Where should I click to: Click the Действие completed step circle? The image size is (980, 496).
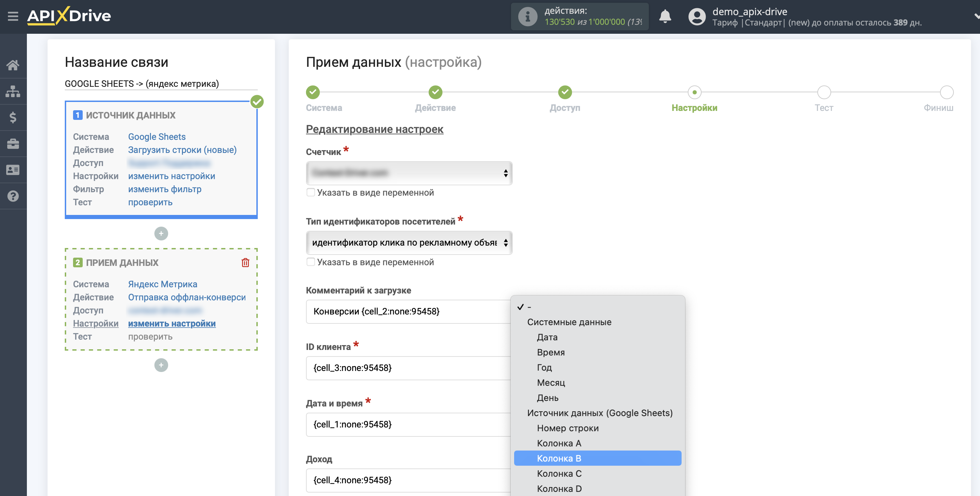(x=435, y=92)
